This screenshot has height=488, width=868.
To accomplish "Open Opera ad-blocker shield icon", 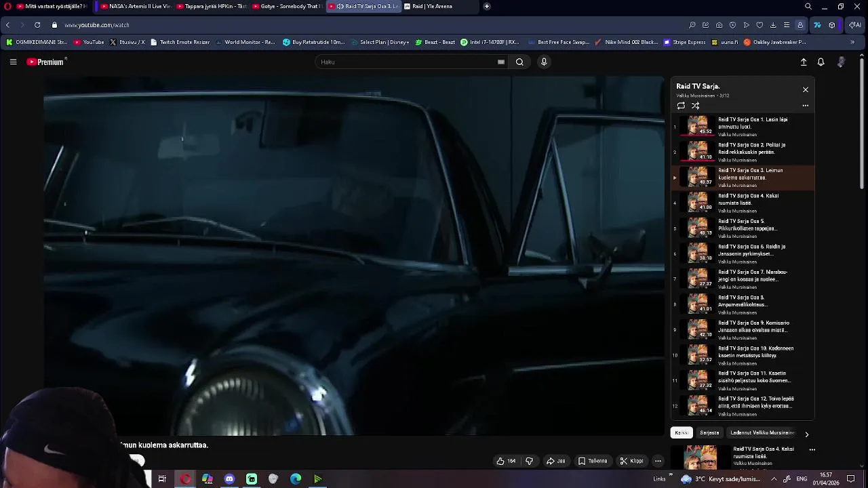I will pyautogui.click(x=732, y=25).
